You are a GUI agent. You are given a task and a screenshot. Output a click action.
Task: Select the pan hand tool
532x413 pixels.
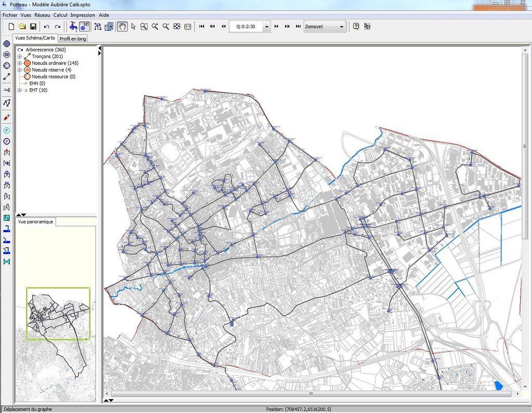point(123,26)
